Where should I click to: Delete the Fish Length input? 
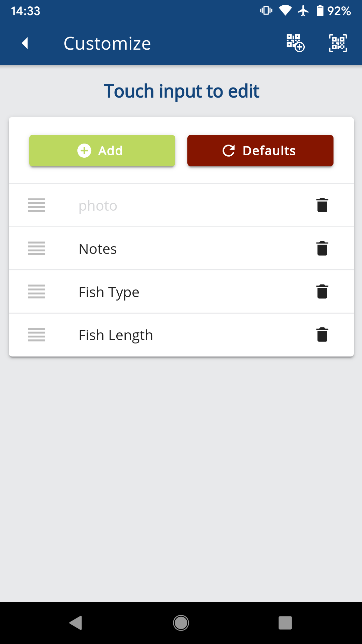(322, 335)
